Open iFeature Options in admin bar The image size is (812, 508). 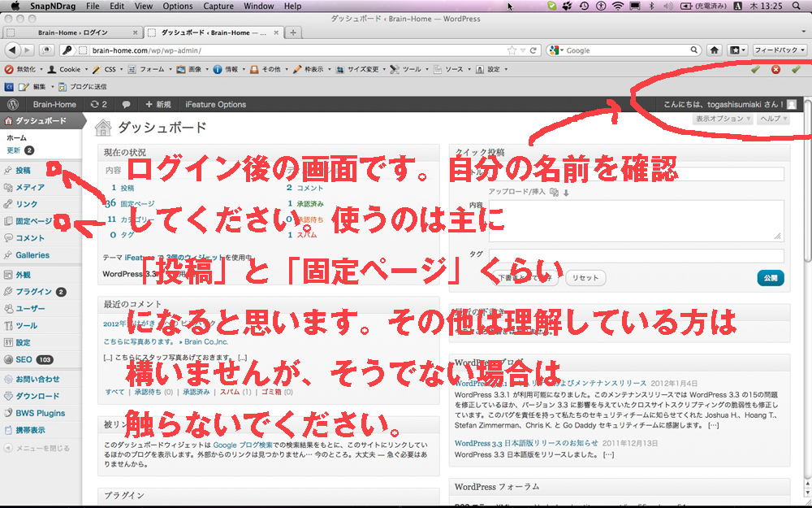[215, 104]
